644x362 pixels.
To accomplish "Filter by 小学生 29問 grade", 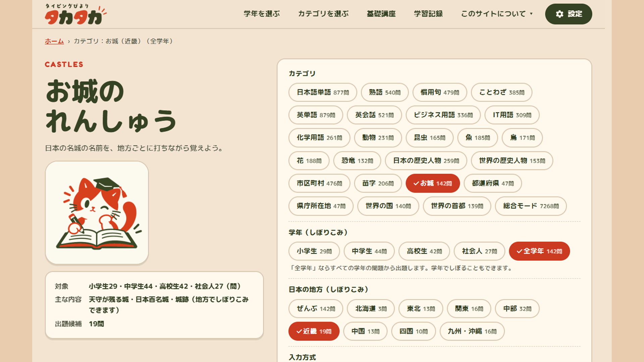I will (x=314, y=251).
